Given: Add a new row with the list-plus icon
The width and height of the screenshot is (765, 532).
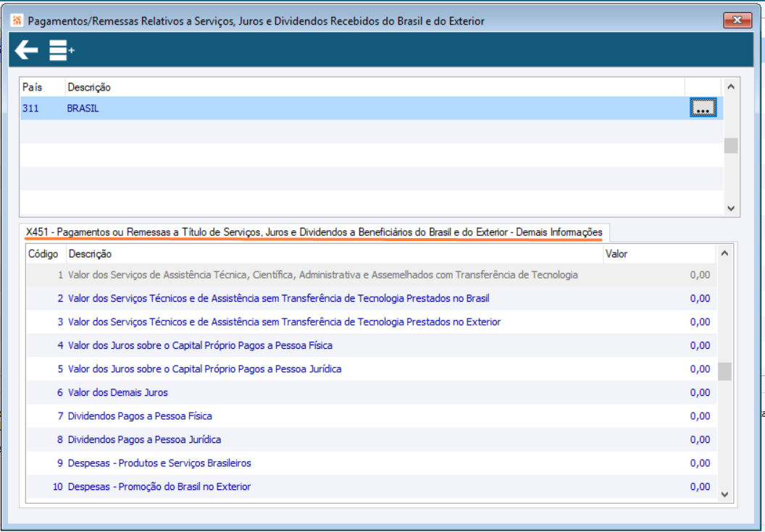Looking at the screenshot, I should point(62,50).
